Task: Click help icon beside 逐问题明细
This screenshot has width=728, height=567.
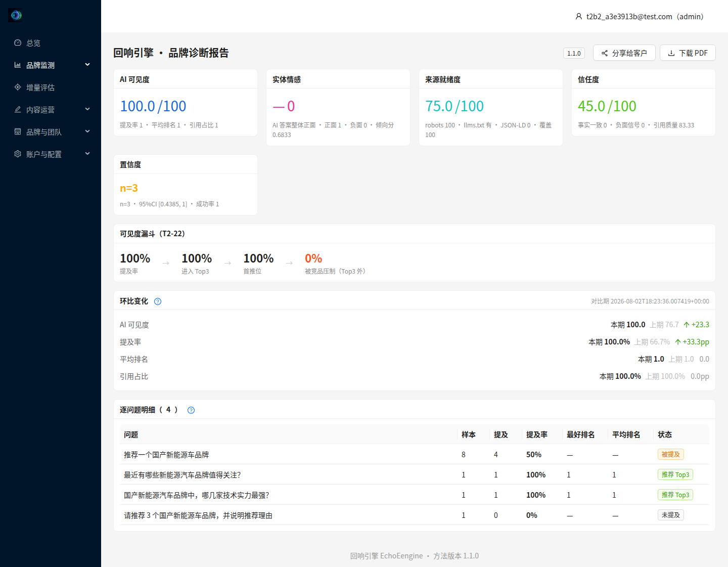Action: point(191,410)
